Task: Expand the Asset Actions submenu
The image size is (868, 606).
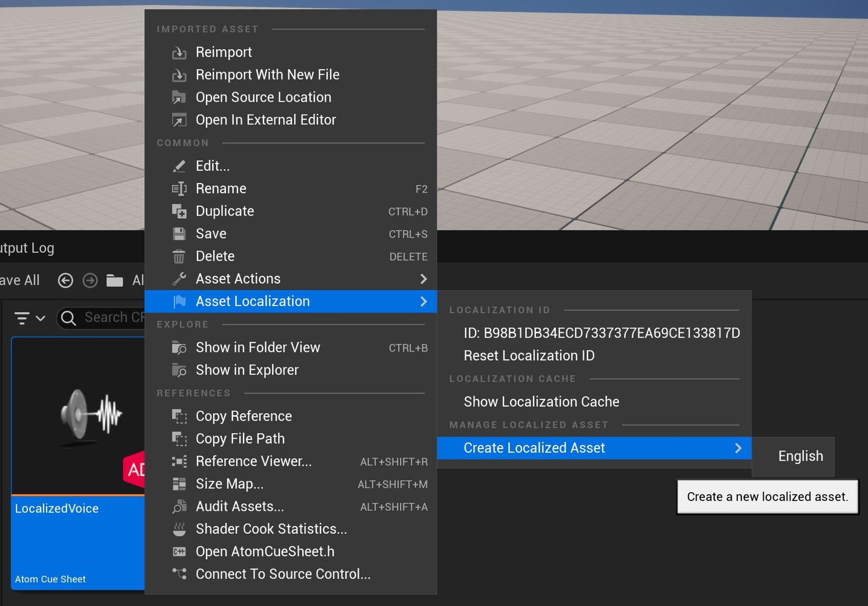Action: tap(423, 279)
